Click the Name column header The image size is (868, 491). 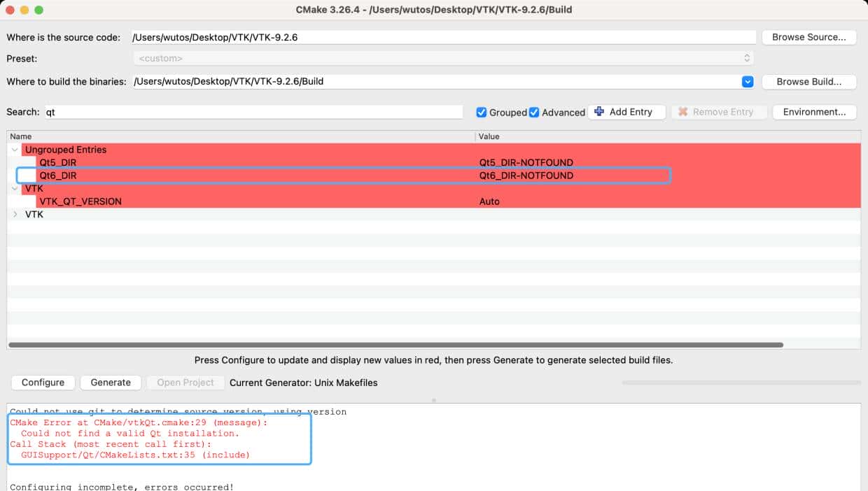241,136
